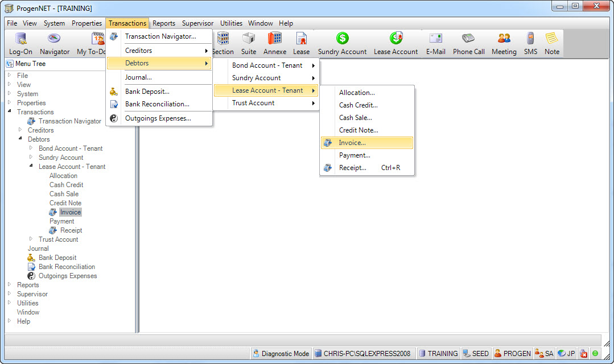Open the Lease toolbar icon
The image size is (614, 364).
(x=301, y=38)
